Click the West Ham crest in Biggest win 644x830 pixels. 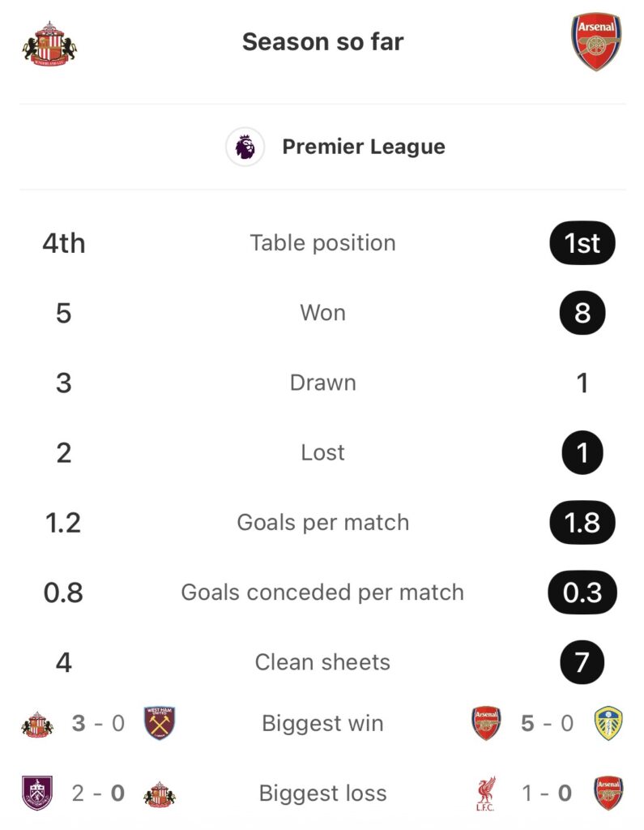pos(160,723)
